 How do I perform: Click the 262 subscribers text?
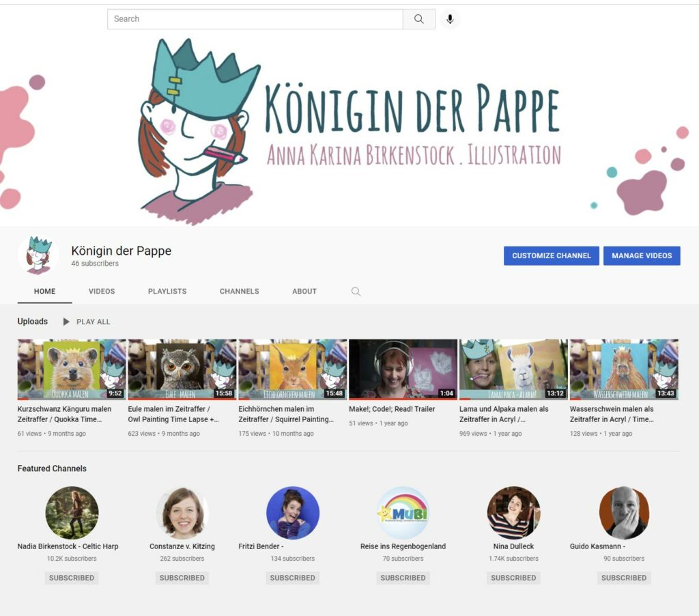tap(182, 559)
